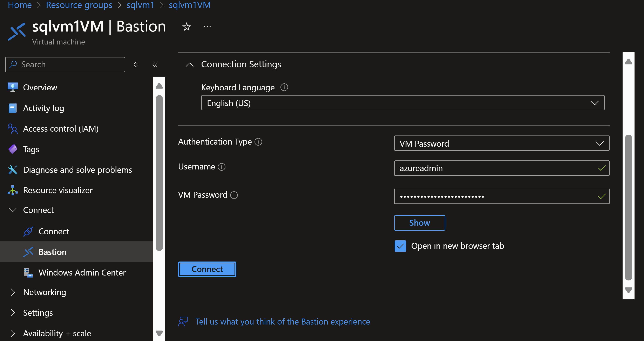The width and height of the screenshot is (644, 341).
Task: Click the Username info icon
Action: (x=222, y=167)
